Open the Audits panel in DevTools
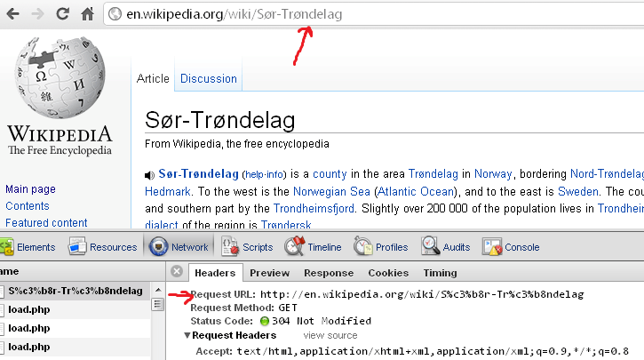This screenshot has width=644, height=360. point(446,247)
